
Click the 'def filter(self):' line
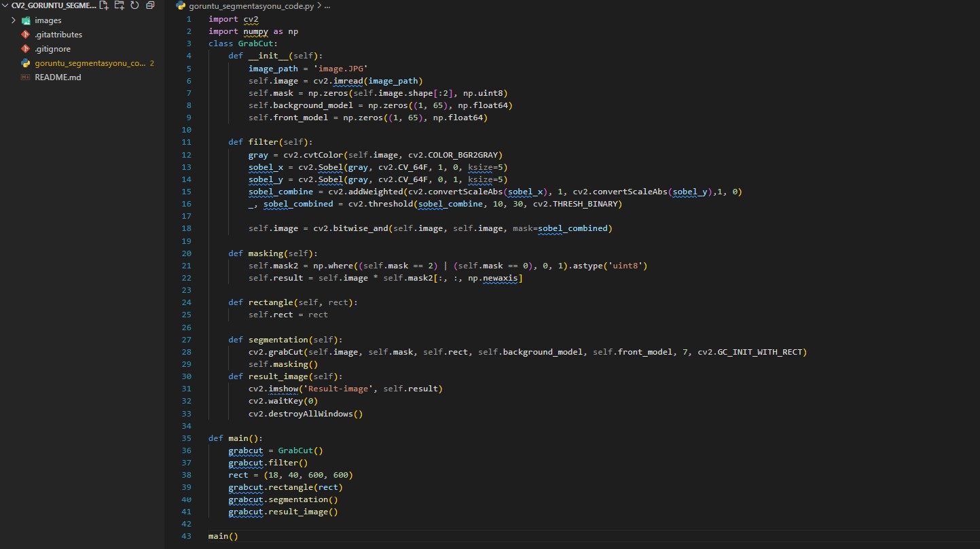pyautogui.click(x=271, y=142)
